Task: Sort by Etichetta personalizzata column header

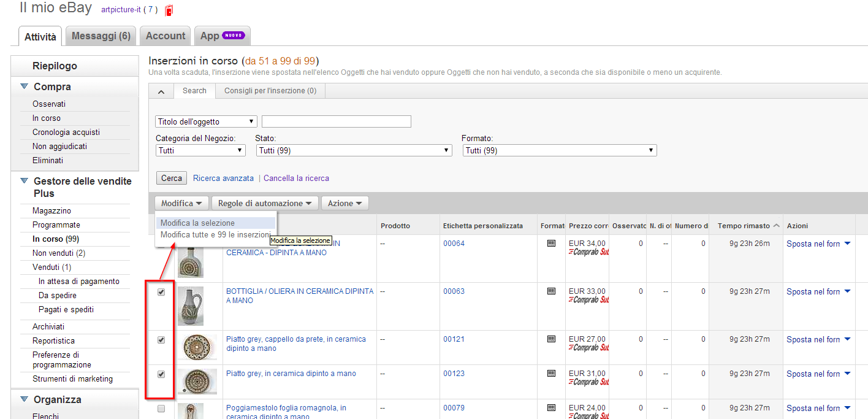Action: coord(483,226)
